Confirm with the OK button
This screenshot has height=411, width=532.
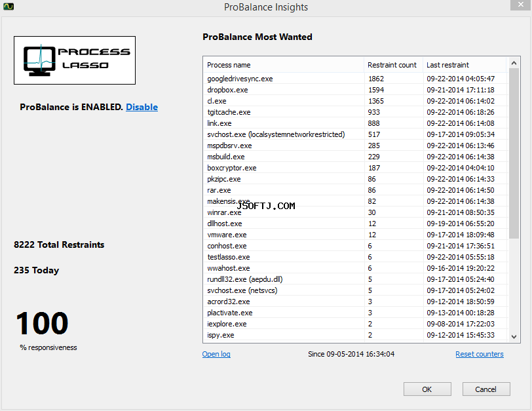click(427, 389)
